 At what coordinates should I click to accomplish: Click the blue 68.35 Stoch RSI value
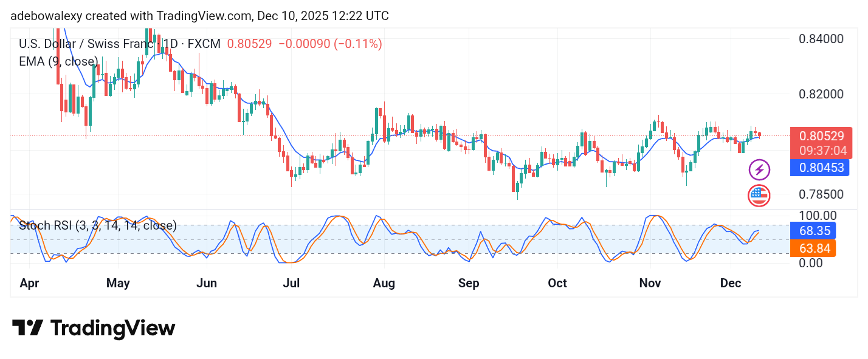[x=812, y=231]
